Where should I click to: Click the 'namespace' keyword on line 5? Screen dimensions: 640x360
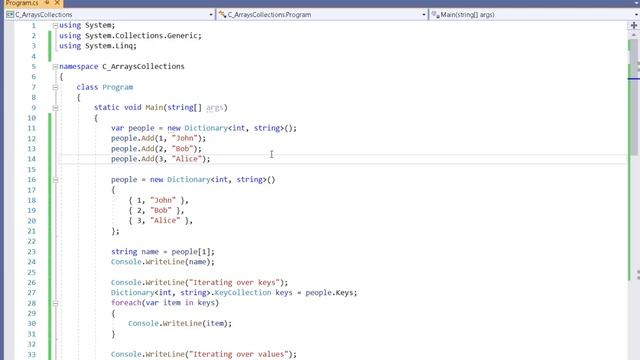pyautogui.click(x=78, y=67)
